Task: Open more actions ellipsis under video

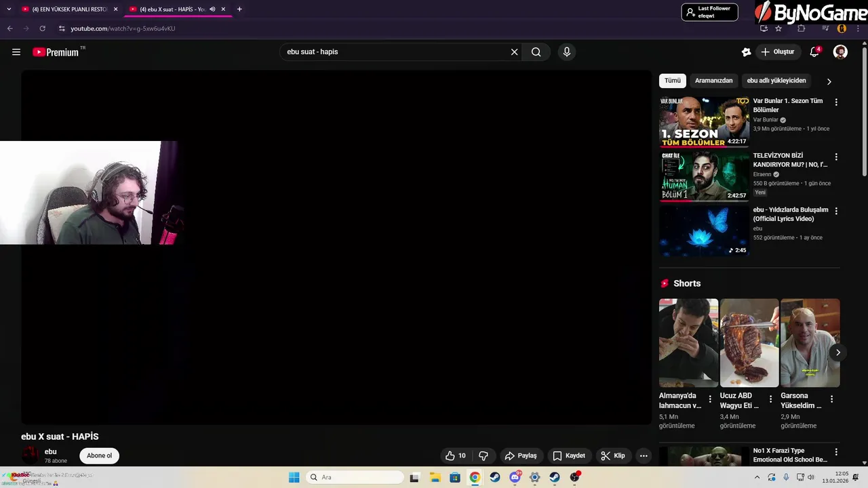Action: [644, 455]
